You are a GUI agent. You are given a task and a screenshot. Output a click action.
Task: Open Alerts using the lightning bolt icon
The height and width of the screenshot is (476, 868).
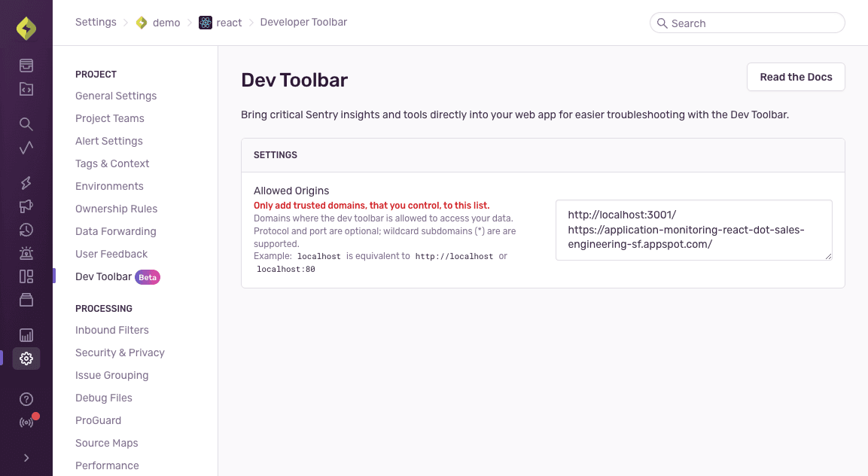point(26,183)
